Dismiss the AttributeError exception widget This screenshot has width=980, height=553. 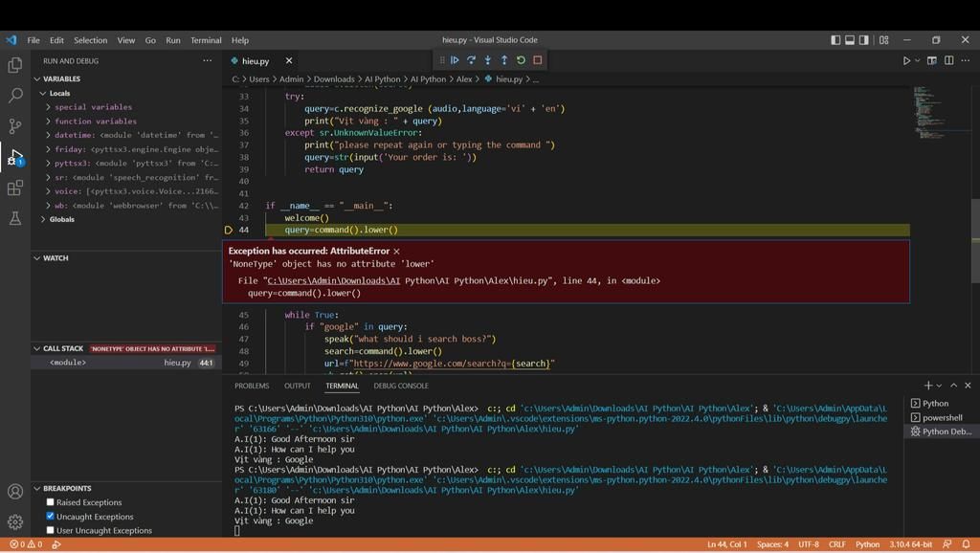(396, 252)
